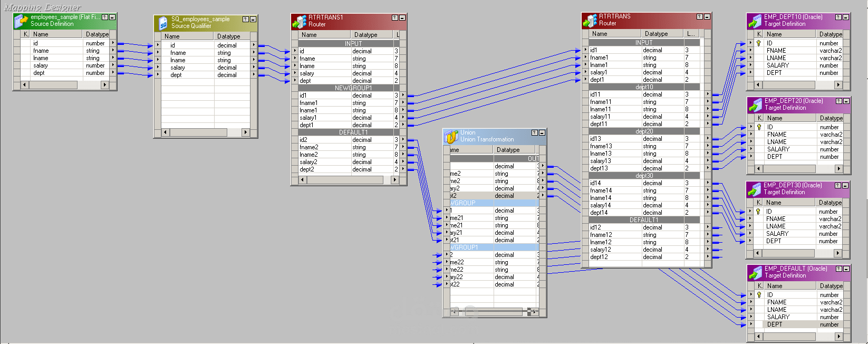
Task: Click Datatype column header in RTRTRANS router
Action: (663, 34)
